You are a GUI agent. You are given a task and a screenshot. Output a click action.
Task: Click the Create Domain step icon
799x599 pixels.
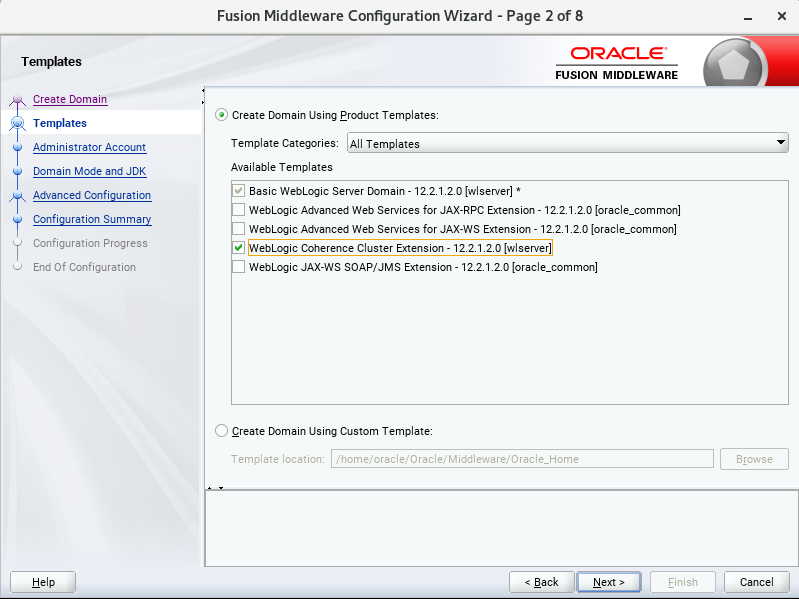click(17, 100)
